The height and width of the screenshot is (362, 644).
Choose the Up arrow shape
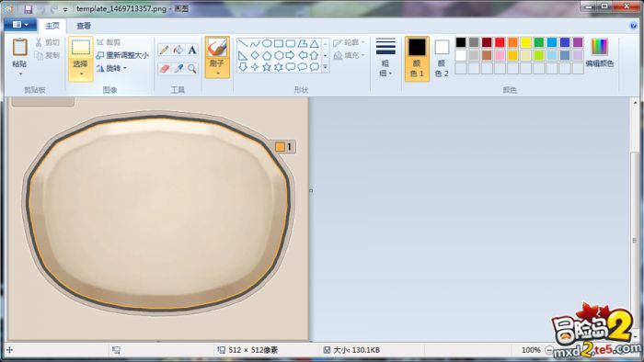(315, 55)
